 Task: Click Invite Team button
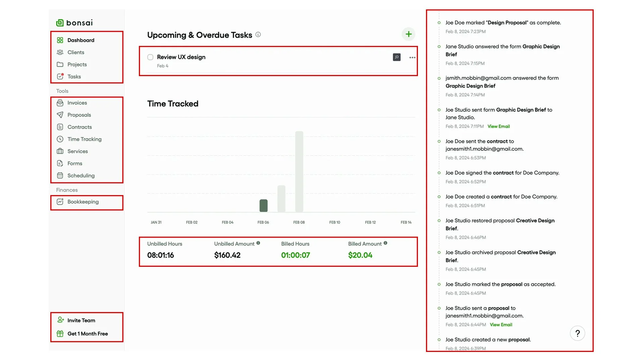click(81, 320)
